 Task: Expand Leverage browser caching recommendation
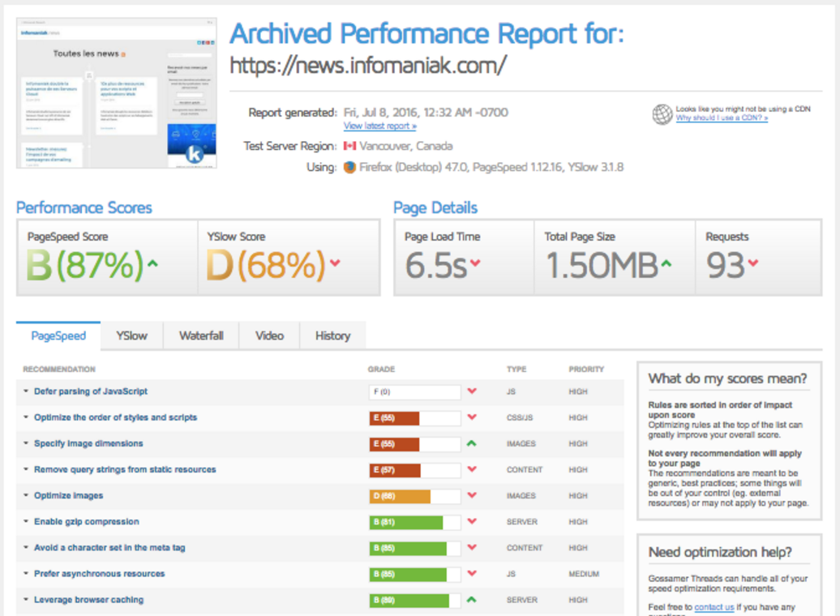click(88, 600)
